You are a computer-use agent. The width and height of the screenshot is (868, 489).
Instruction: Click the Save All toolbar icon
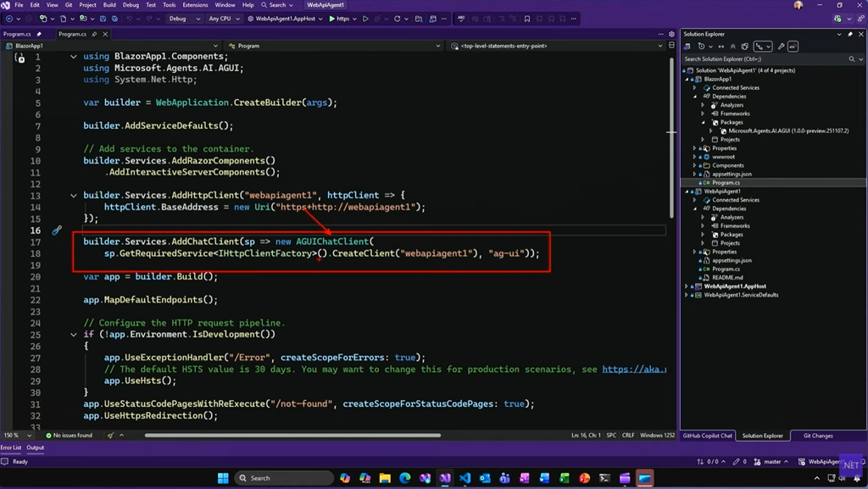pyautogui.click(x=114, y=19)
